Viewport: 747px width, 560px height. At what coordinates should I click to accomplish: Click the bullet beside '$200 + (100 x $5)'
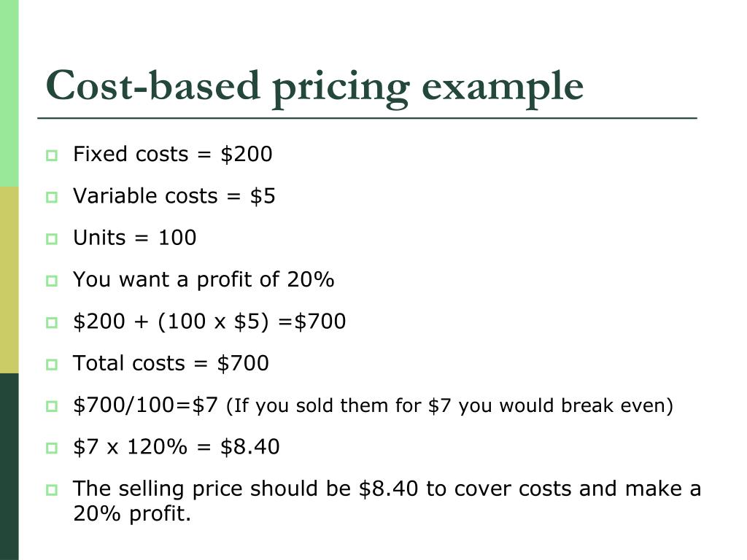click(52, 323)
